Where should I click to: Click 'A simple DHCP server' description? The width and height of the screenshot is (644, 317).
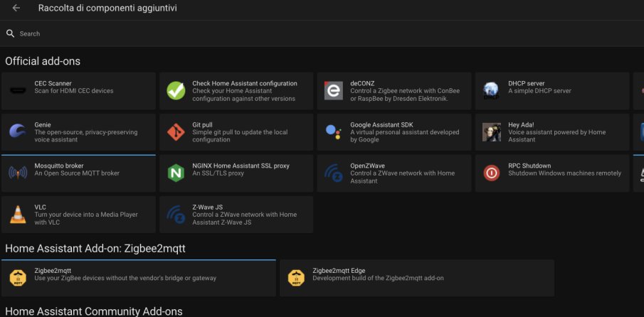(x=539, y=91)
